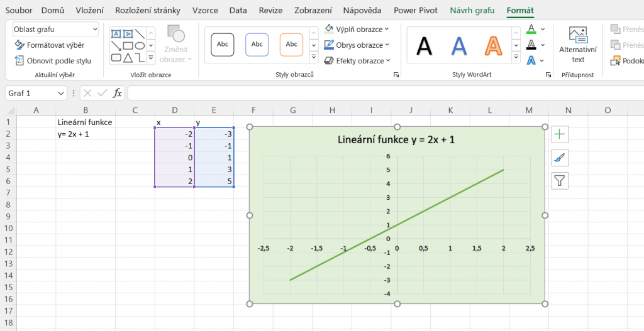This screenshot has width=644, height=331.
Task: Click Obnovit podle stylu button
Action: [53, 61]
